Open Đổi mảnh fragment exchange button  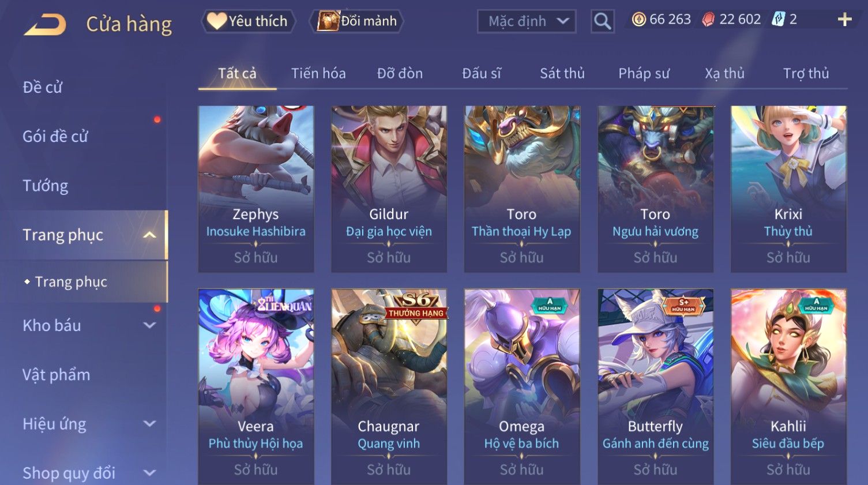pyautogui.click(x=357, y=21)
